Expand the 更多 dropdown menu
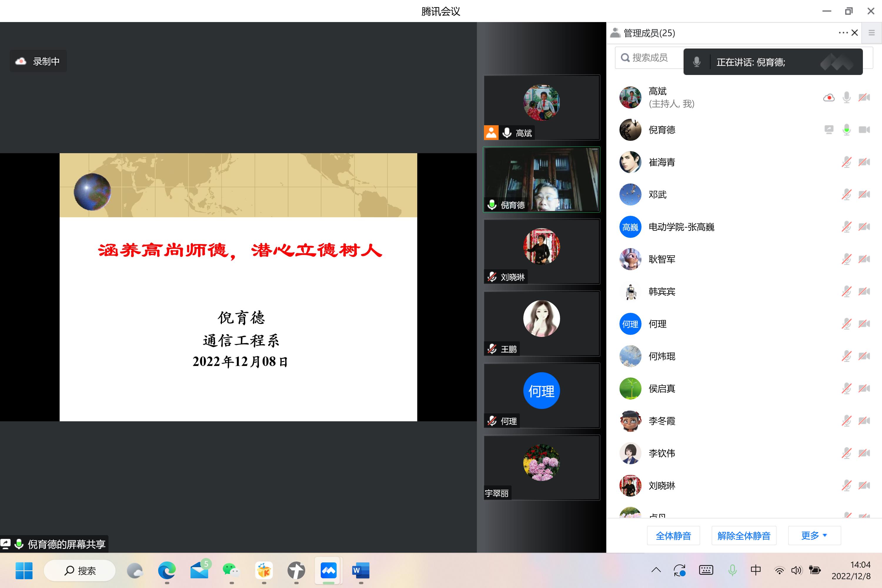Viewport: 882px width, 588px height. 814,535
